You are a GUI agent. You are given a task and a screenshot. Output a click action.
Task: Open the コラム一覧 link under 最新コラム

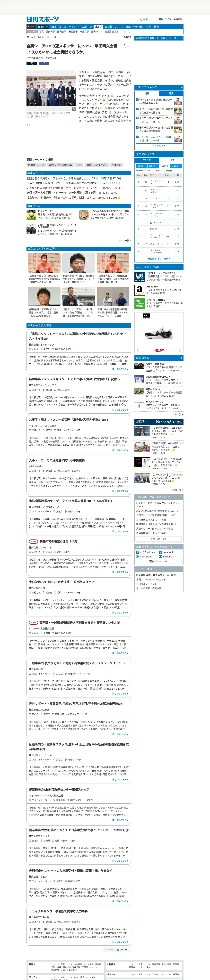pyautogui.click(x=124, y=240)
